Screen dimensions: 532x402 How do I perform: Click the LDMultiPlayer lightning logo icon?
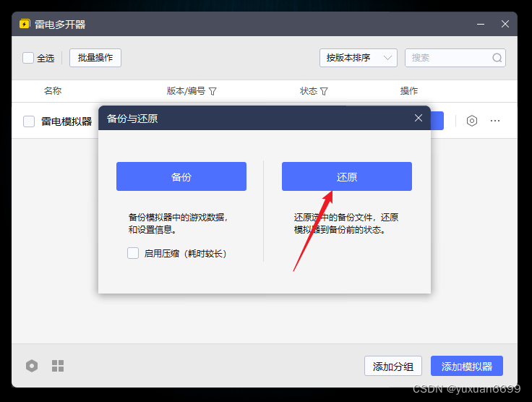coord(25,24)
